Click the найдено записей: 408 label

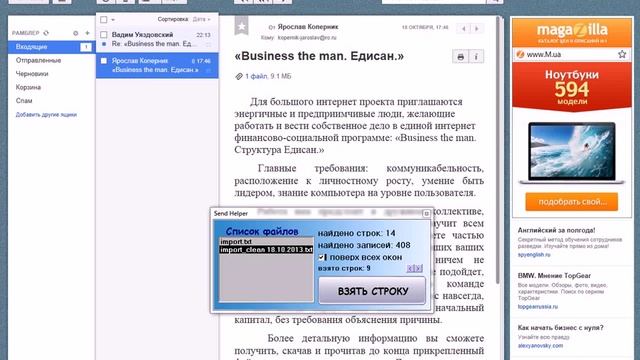point(364,245)
